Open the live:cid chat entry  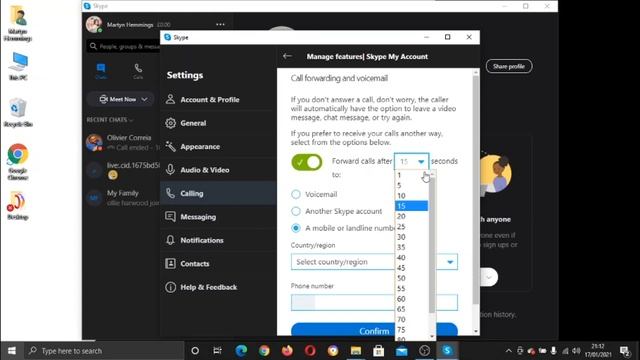pyautogui.click(x=123, y=170)
